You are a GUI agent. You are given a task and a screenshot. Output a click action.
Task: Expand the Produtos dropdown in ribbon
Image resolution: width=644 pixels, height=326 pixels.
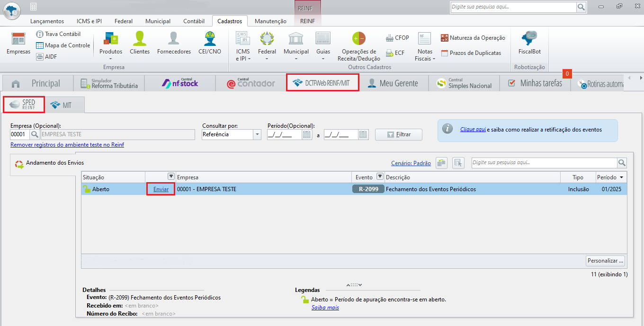click(110, 59)
